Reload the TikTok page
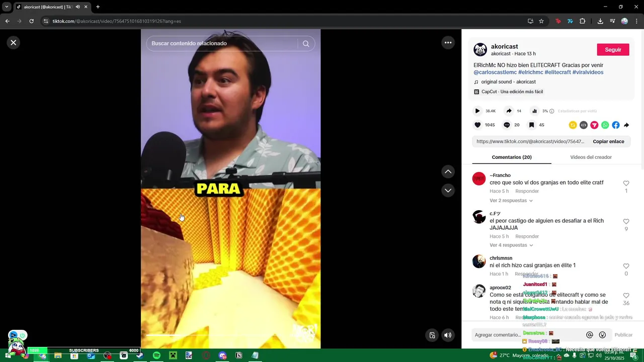Screen dimensions: 644x362 tap(31, 21)
